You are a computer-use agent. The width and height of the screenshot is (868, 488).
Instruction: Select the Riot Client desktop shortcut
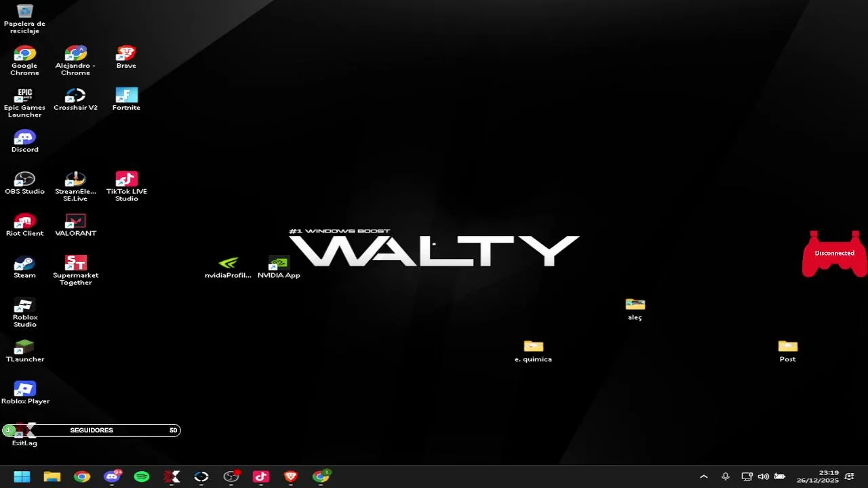coord(25,226)
